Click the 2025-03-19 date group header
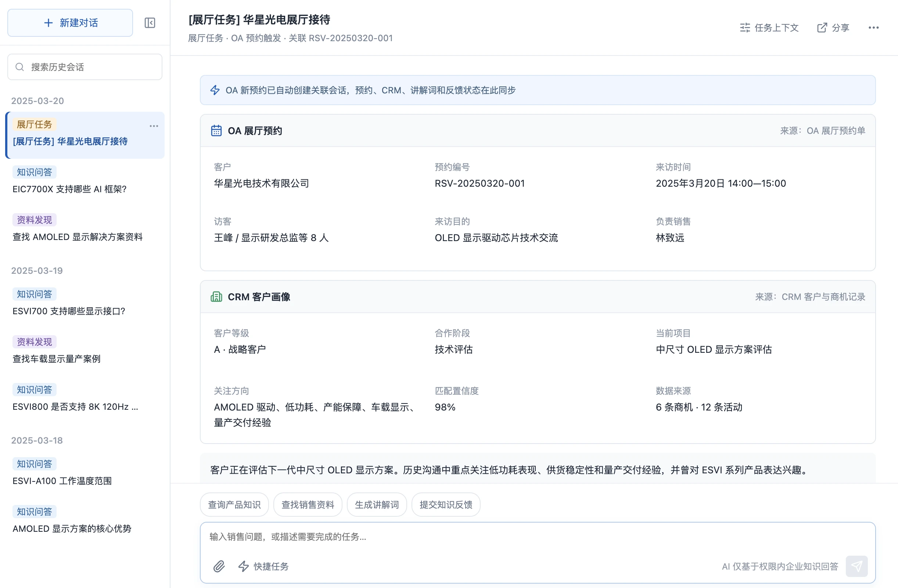Screen dimensions: 898x588 point(37,270)
